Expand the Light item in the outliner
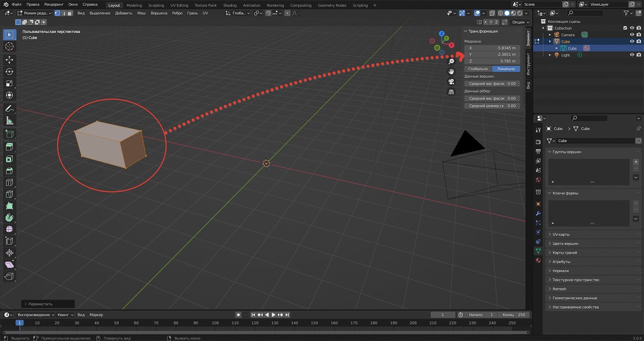The width and height of the screenshot is (644, 341). coord(550,55)
